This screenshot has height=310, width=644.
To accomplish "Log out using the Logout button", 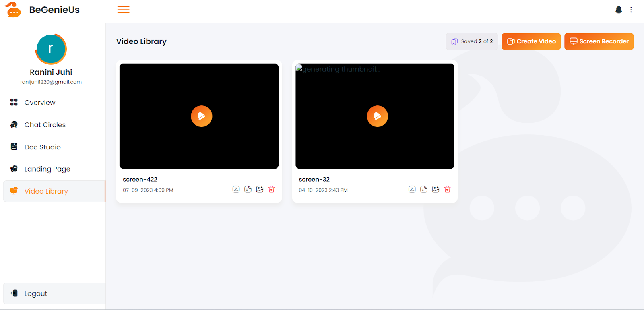I will point(36,293).
